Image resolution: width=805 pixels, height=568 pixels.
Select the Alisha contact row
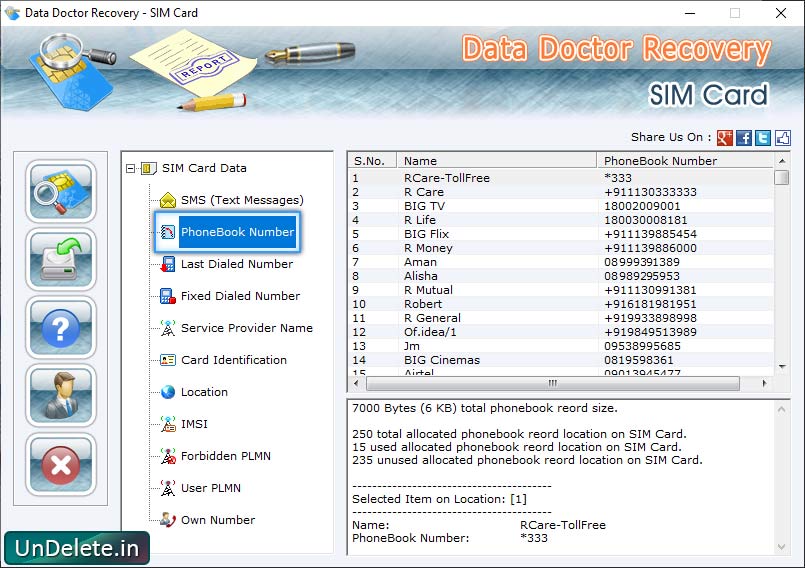pyautogui.click(x=561, y=276)
